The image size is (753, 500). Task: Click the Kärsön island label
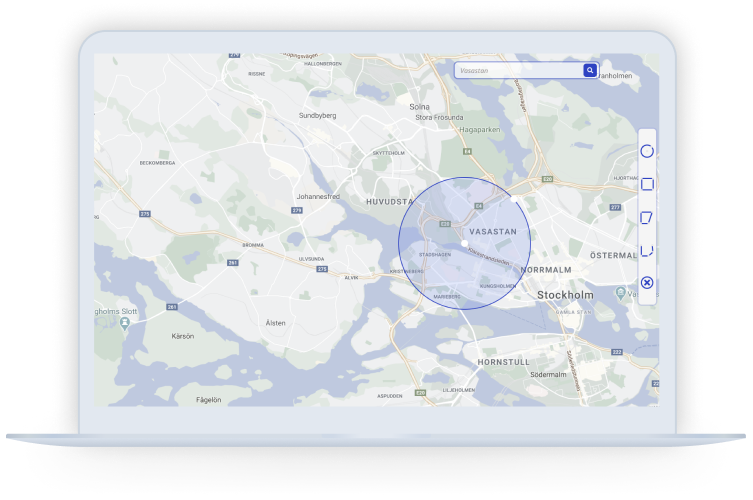coord(182,336)
